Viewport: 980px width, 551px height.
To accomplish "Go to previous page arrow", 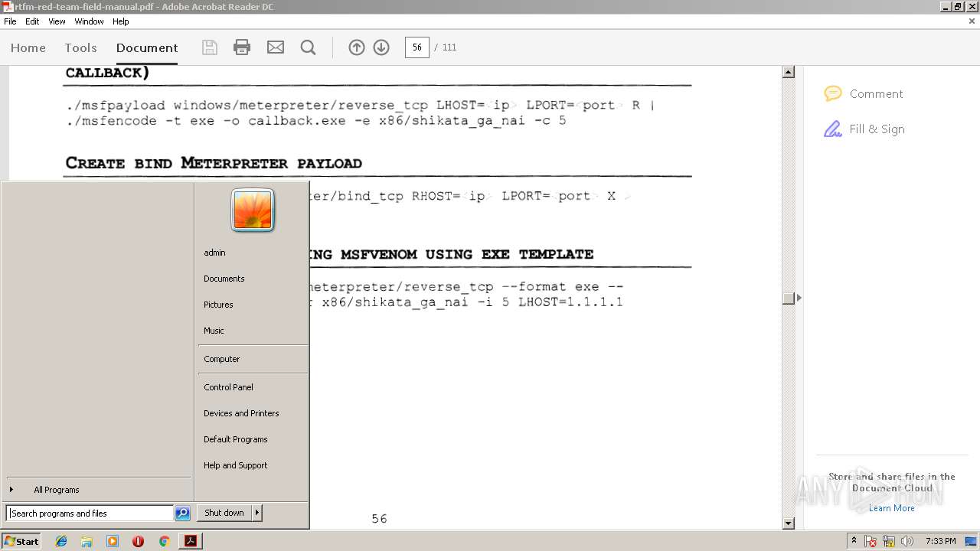I will click(x=357, y=47).
